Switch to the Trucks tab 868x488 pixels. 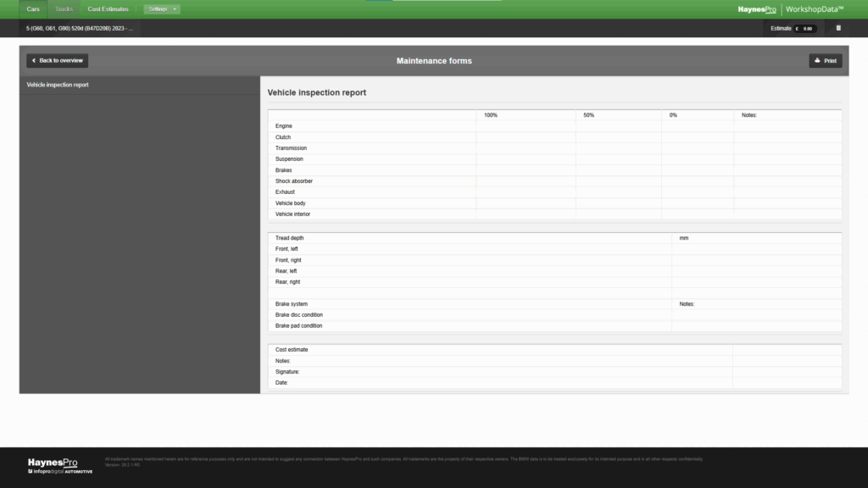coord(64,9)
